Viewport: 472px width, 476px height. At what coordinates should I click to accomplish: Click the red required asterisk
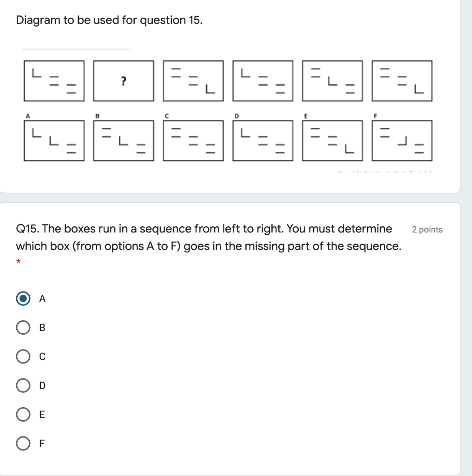19,263
